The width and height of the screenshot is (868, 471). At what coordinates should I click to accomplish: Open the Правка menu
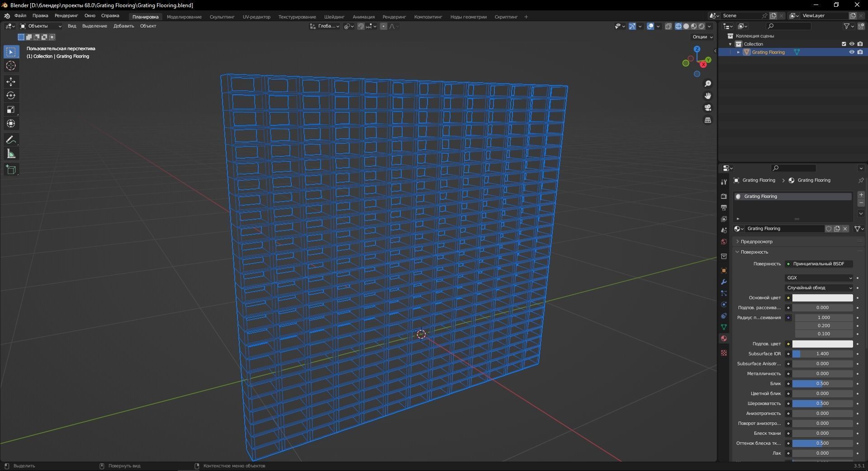(40, 16)
